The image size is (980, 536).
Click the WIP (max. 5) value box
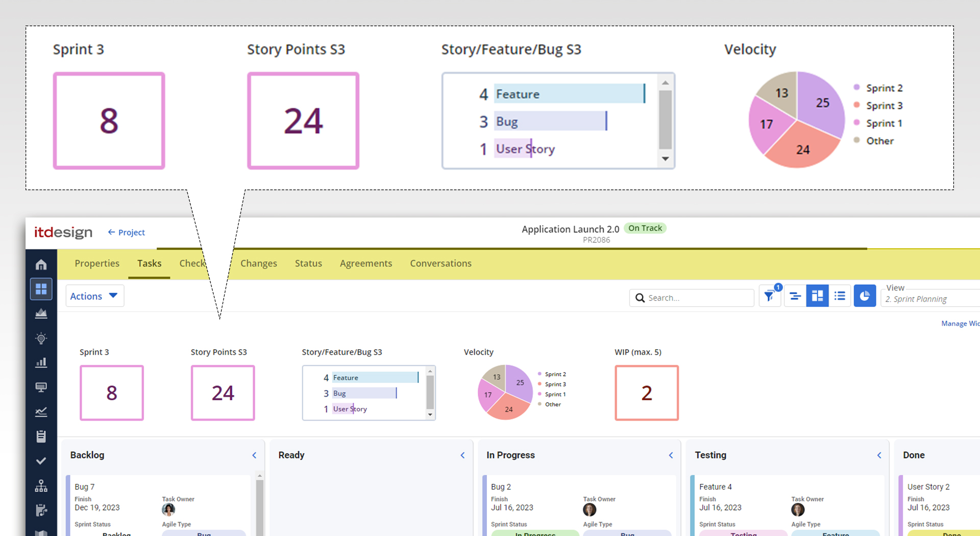(x=647, y=393)
